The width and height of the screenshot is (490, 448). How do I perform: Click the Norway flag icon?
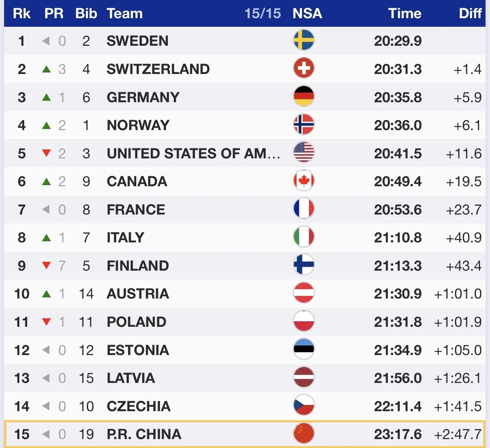click(x=304, y=125)
